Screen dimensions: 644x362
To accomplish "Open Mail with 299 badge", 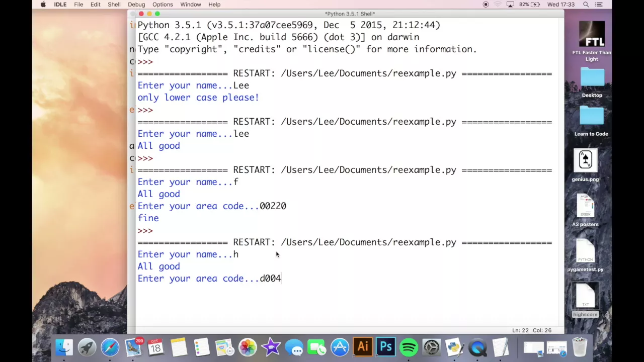I will 133,347.
